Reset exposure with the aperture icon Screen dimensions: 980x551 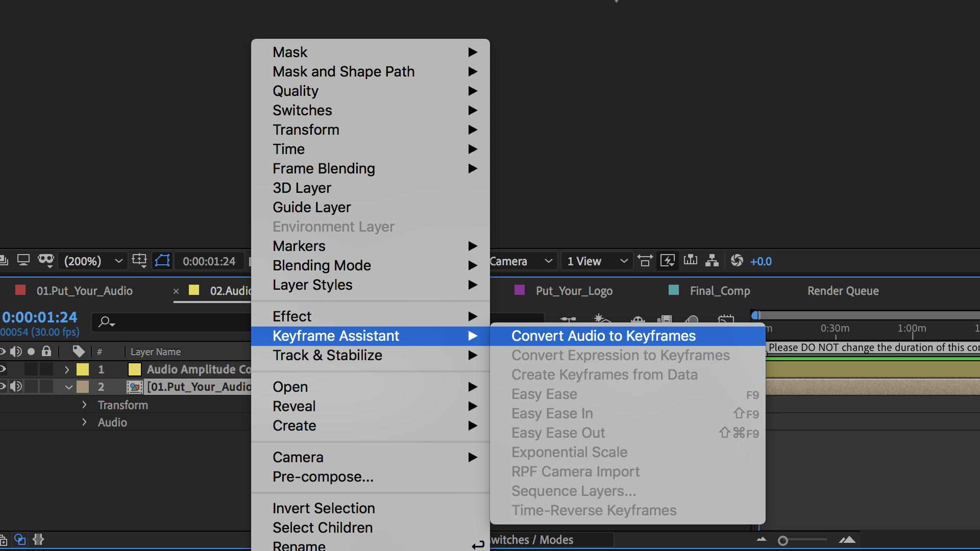pyautogui.click(x=737, y=261)
